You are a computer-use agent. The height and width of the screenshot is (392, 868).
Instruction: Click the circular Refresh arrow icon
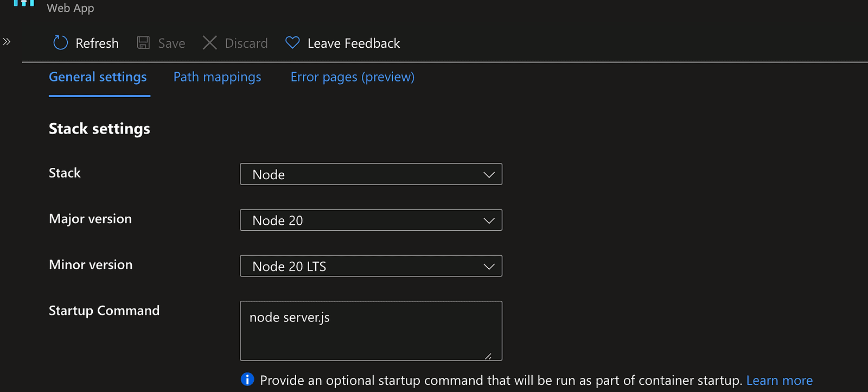60,43
